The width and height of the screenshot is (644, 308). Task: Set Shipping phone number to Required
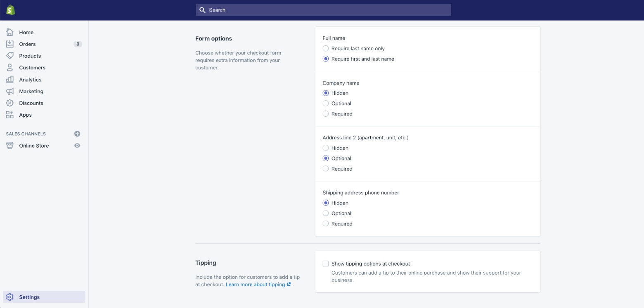(326, 223)
